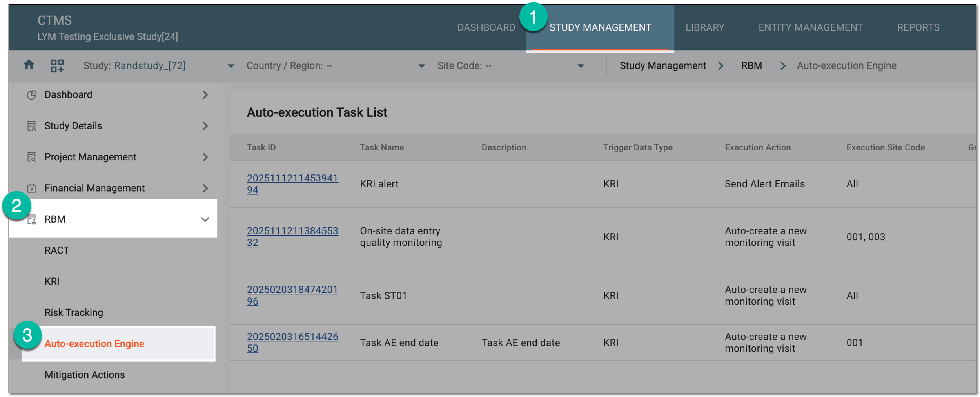Click Study Management breadcrumb
The width and height of the screenshot is (980, 397).
pos(663,66)
